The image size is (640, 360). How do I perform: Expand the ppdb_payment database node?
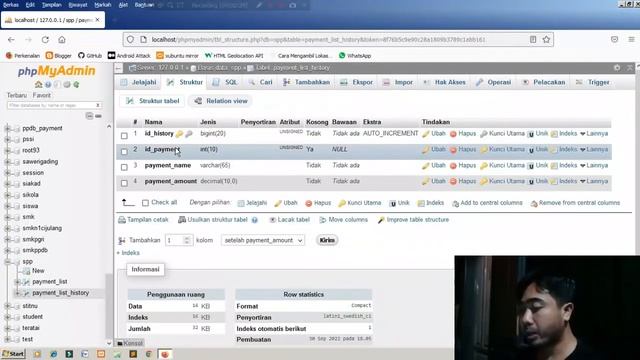point(7,129)
